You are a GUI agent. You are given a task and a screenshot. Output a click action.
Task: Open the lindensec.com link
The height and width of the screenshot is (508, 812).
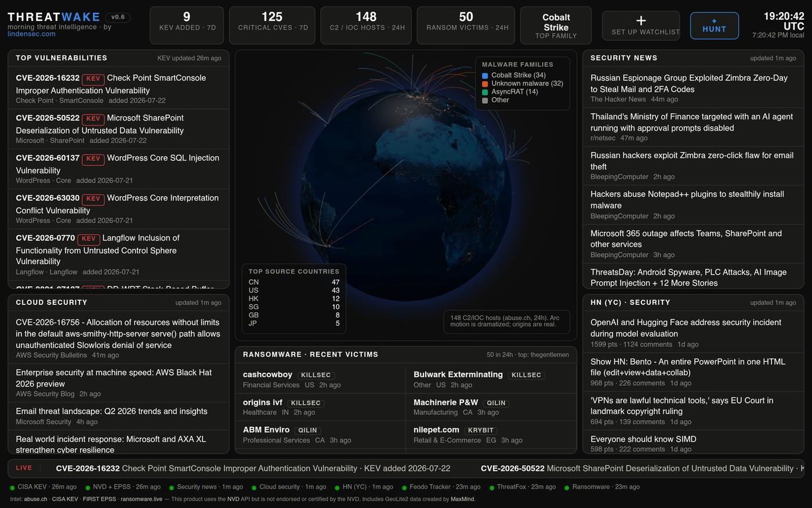click(31, 34)
